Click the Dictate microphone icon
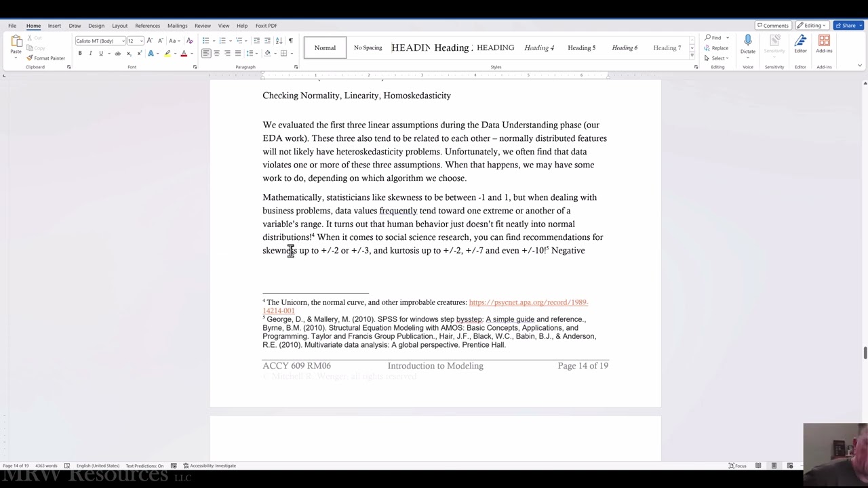Image resolution: width=868 pixels, height=488 pixels. coord(748,41)
